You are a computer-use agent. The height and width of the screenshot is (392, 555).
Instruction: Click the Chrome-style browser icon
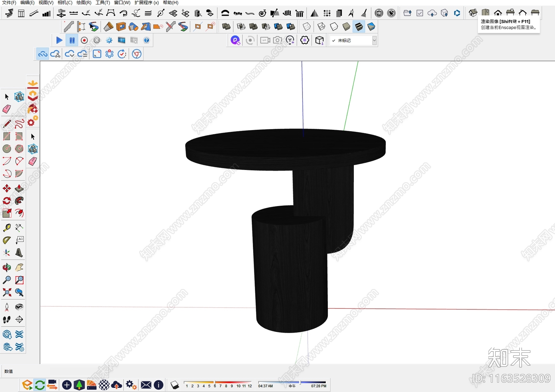coord(137,54)
